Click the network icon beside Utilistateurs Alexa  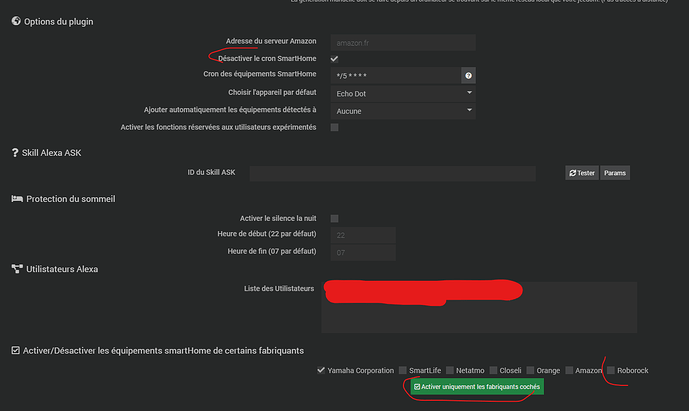[x=17, y=269]
